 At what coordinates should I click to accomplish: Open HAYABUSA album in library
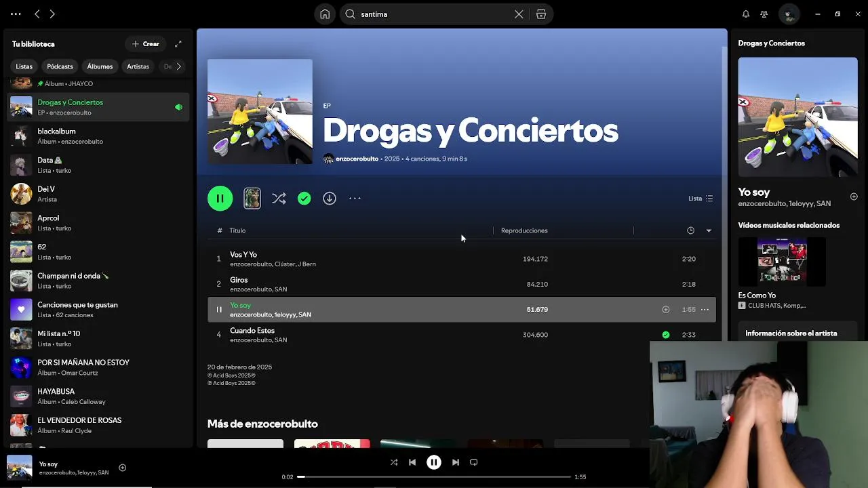tap(98, 396)
